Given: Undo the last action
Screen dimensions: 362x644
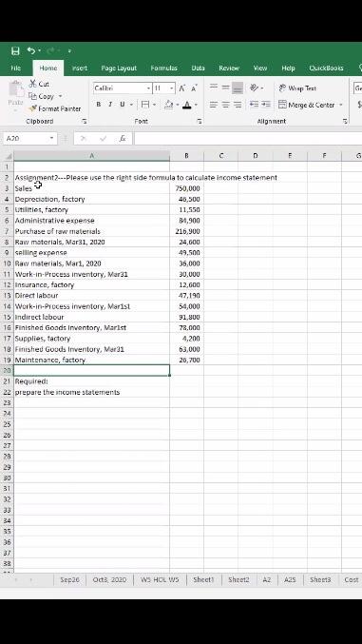Looking at the screenshot, I should (x=31, y=50).
